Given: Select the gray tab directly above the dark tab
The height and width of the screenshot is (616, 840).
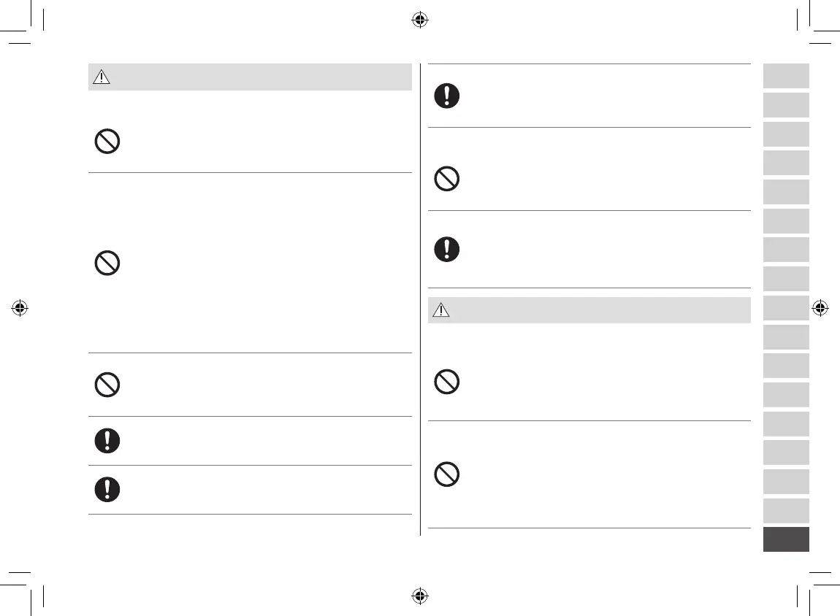Looking at the screenshot, I should point(786,511).
